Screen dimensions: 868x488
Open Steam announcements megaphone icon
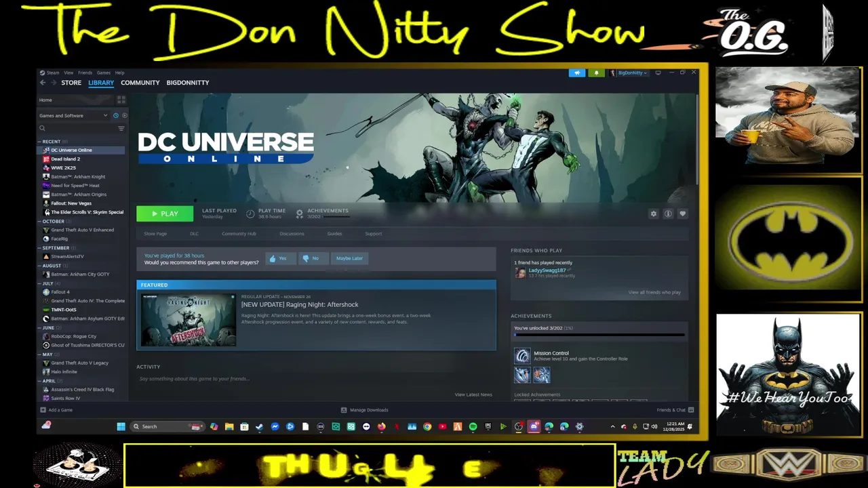tap(577, 73)
